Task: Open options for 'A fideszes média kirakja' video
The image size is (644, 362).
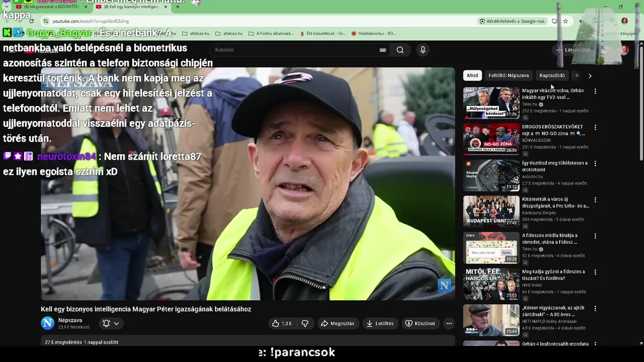Action: tap(595, 236)
